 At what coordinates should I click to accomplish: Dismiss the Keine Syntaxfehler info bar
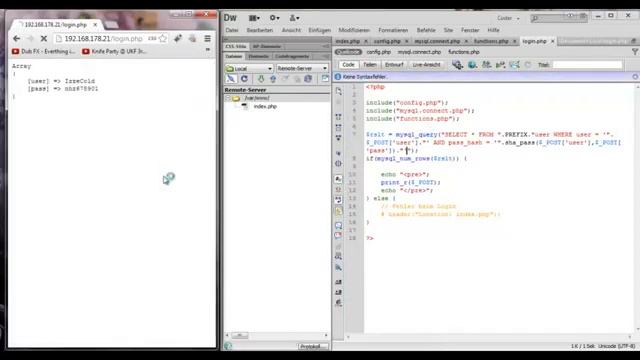635,77
